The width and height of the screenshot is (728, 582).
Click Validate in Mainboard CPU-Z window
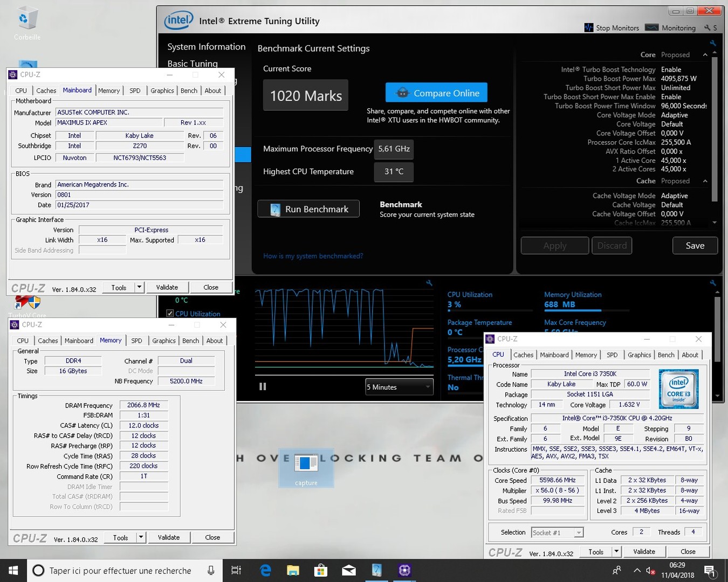(167, 287)
